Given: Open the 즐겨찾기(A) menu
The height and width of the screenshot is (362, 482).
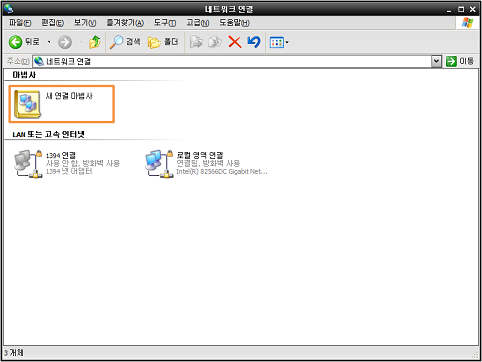Looking at the screenshot, I should [x=125, y=23].
